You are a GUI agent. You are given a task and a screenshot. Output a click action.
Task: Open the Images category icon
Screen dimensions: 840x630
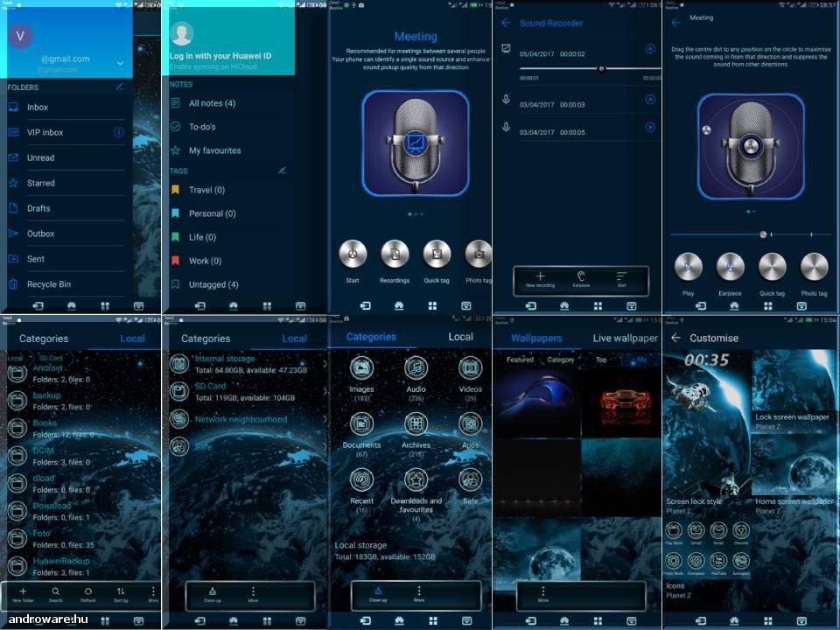[x=361, y=367]
